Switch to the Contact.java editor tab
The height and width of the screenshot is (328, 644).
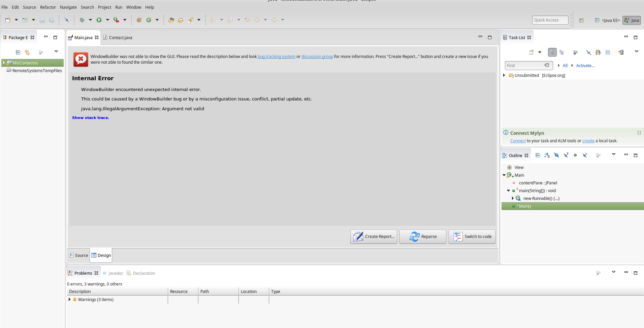[x=118, y=37]
